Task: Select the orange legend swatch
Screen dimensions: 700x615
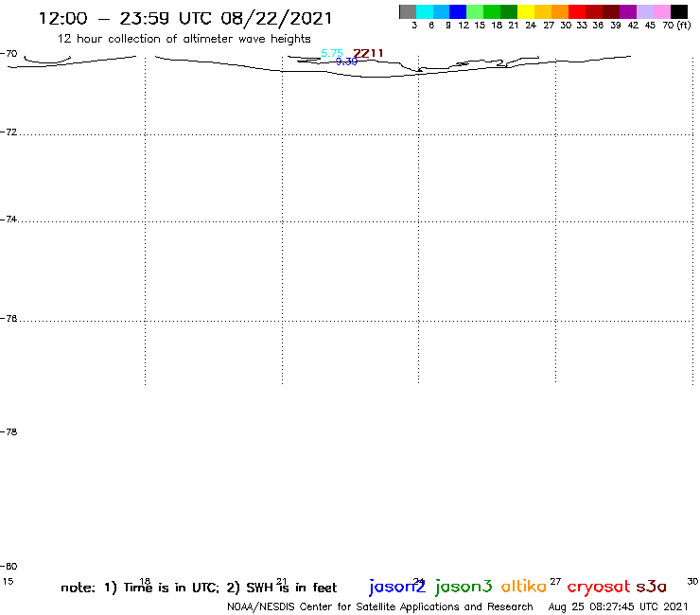Action: coord(560,11)
